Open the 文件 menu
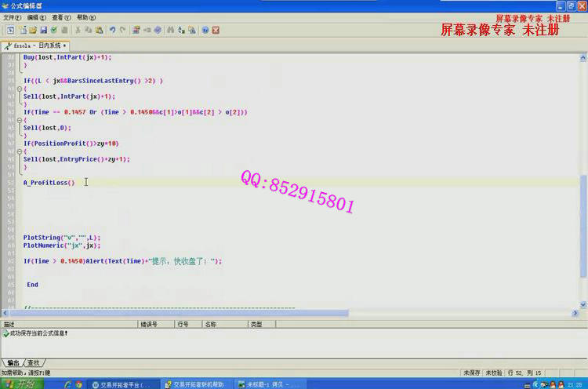This screenshot has height=389, width=588. click(x=12, y=16)
